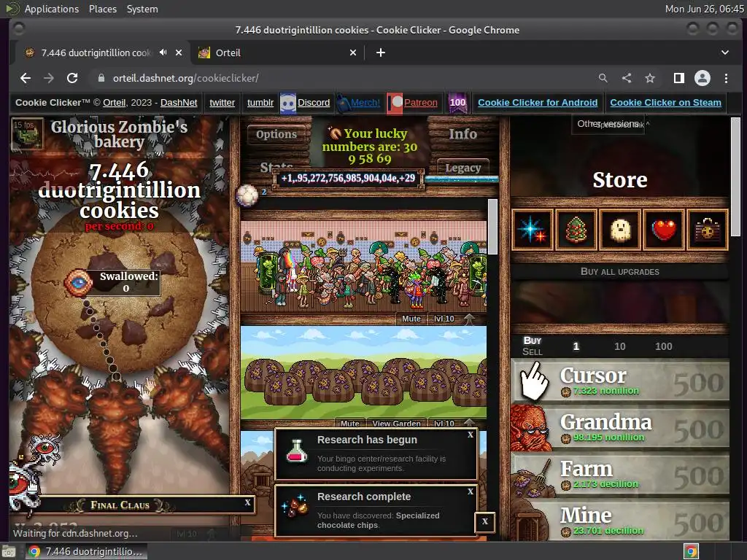
Task: Dismiss the Research complete notification
Action: (x=471, y=491)
